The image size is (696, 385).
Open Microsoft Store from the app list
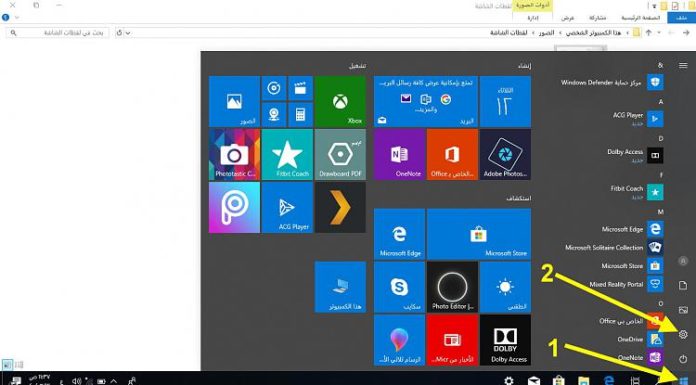(x=633, y=266)
